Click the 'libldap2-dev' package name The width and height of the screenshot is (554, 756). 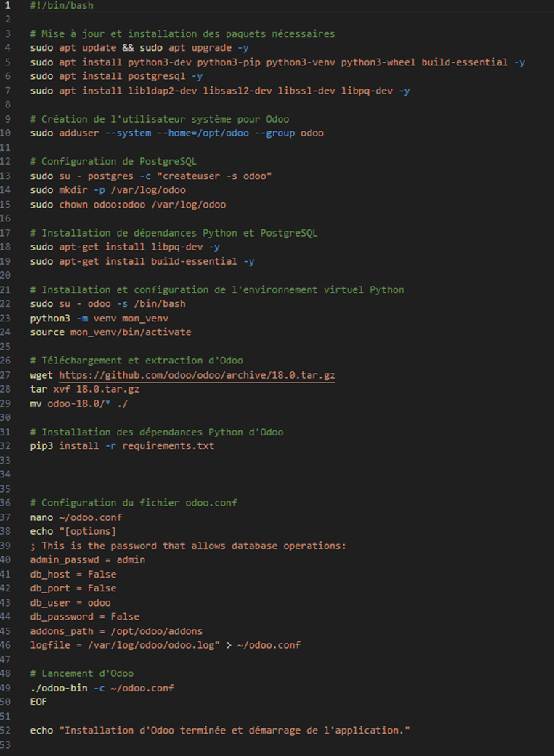tap(163, 91)
